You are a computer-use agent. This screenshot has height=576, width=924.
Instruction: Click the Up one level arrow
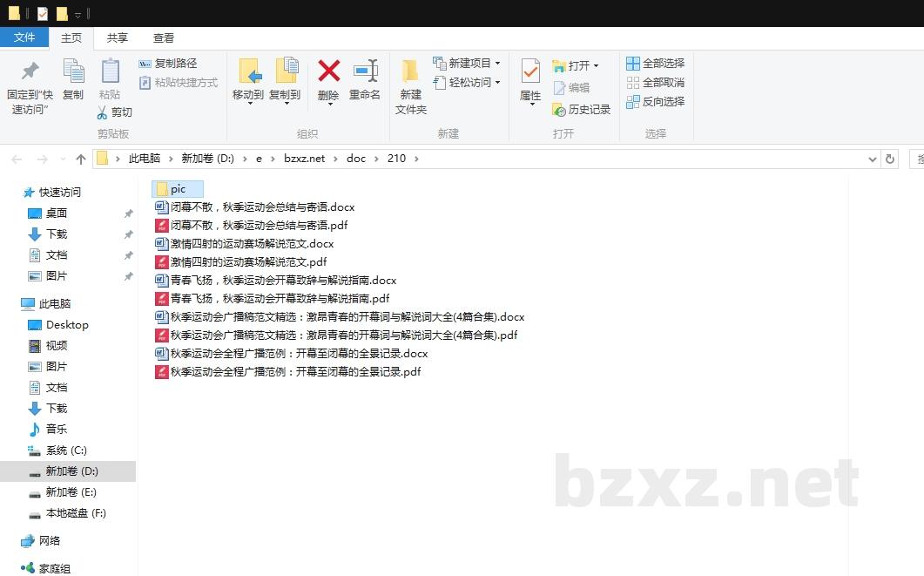point(81,159)
